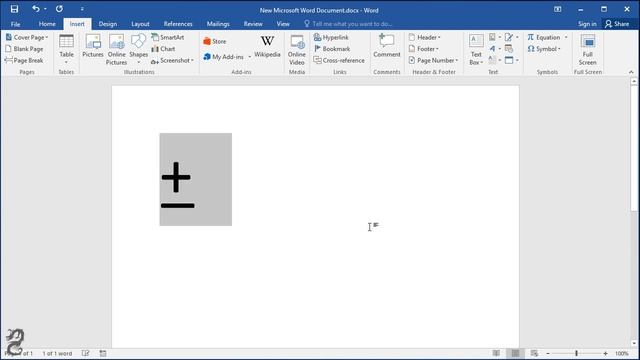The width and height of the screenshot is (640, 360).
Task: Open the Equation dropdown arrow
Action: [x=566, y=37]
